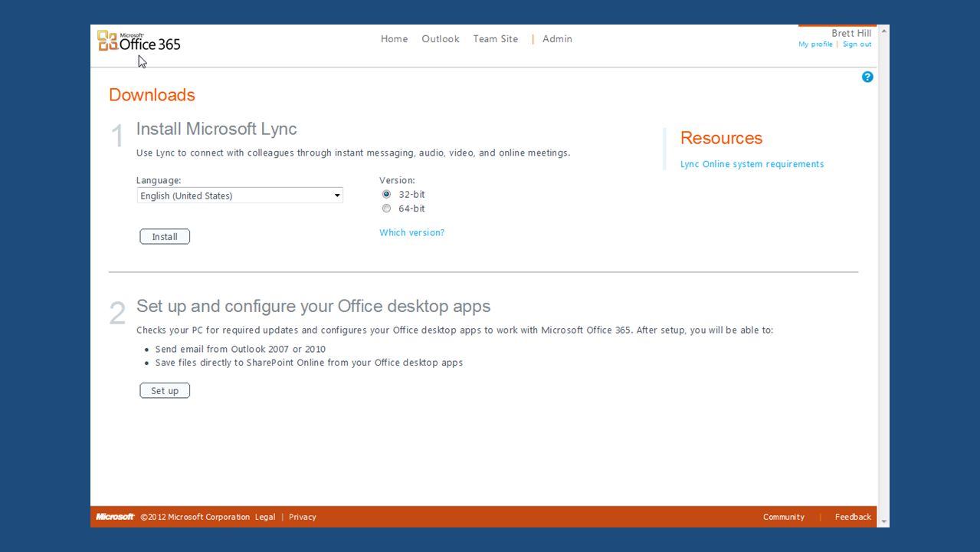This screenshot has height=552, width=980.
Task: Click the scrollbar up arrow
Action: [883, 31]
